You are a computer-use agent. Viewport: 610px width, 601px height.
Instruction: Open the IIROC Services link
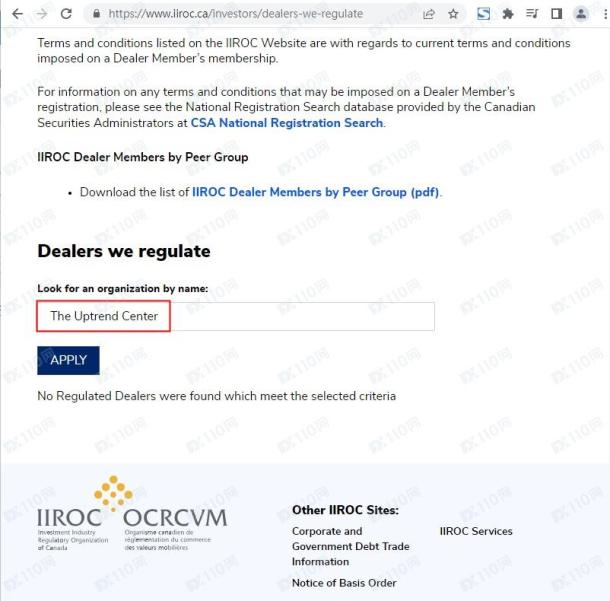click(476, 531)
